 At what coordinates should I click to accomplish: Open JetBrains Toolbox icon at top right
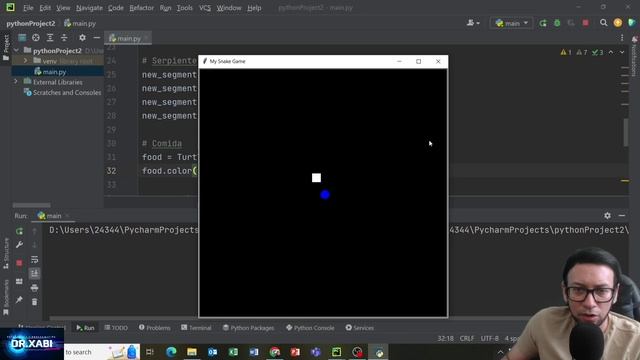[632, 23]
